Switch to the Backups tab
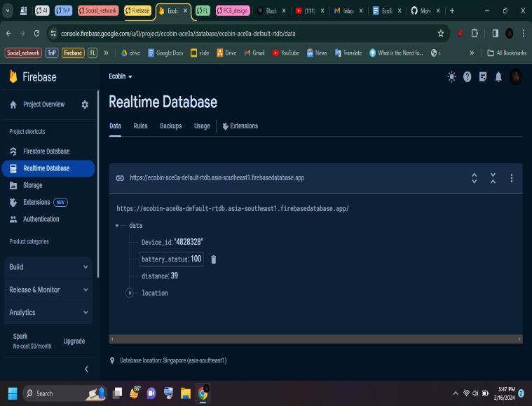The image size is (532, 406). (x=170, y=126)
